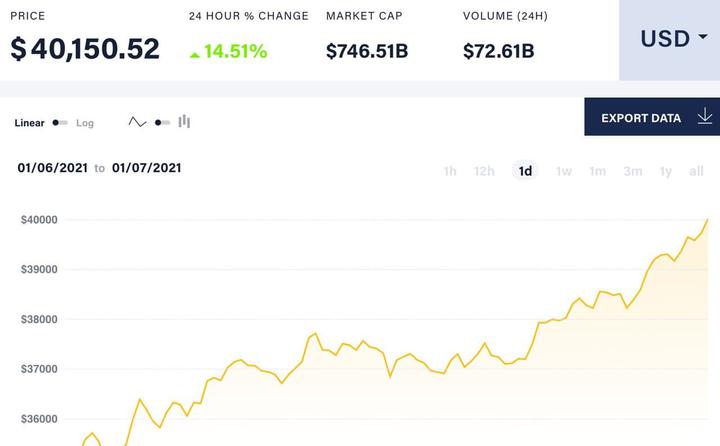This screenshot has width=720, height=446.
Task: Click the candlestick chart icon
Action: (x=184, y=121)
